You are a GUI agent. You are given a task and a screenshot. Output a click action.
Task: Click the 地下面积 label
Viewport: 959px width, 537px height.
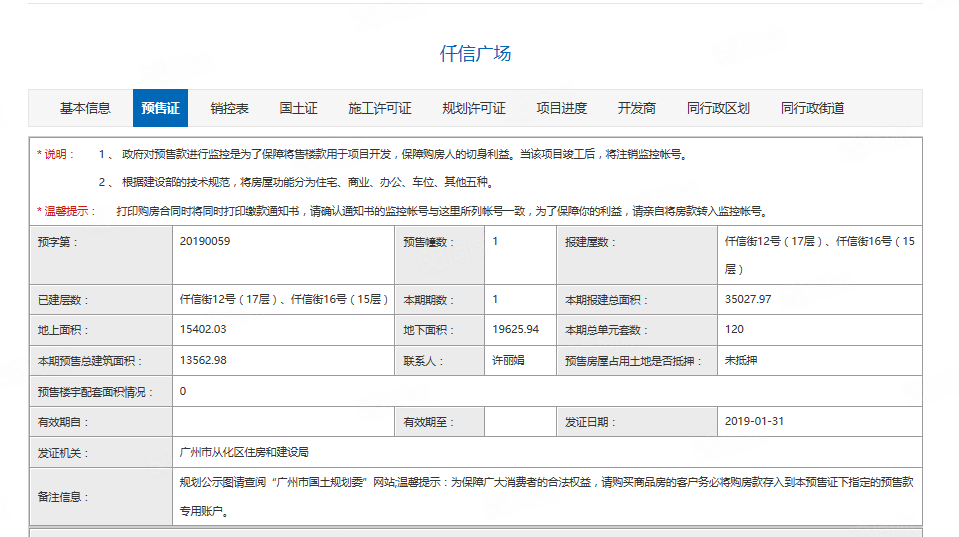428,330
